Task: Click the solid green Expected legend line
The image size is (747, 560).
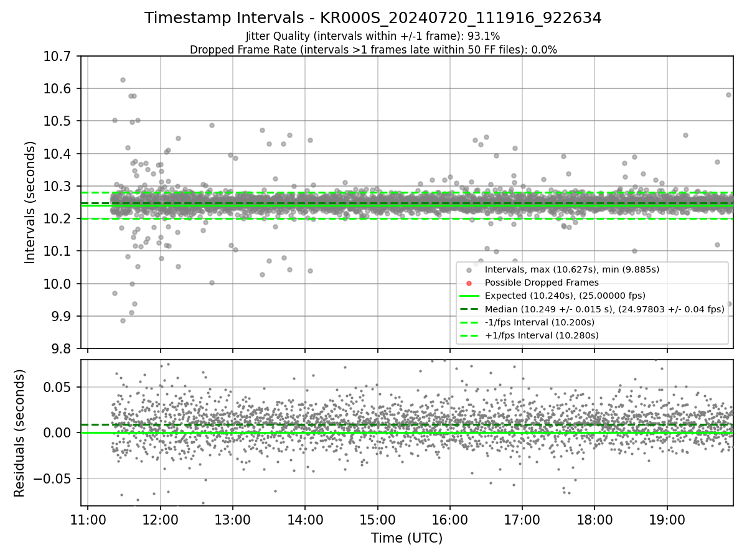Action: 469,296
